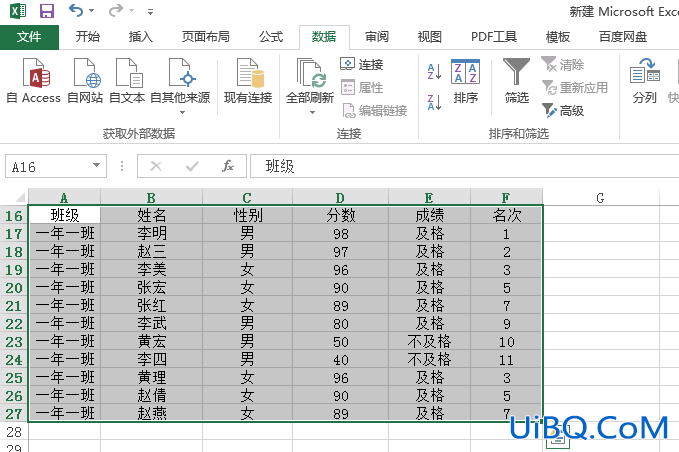Expand the Undo history dropdown arrow
This screenshot has width=679, height=452.
91,10
